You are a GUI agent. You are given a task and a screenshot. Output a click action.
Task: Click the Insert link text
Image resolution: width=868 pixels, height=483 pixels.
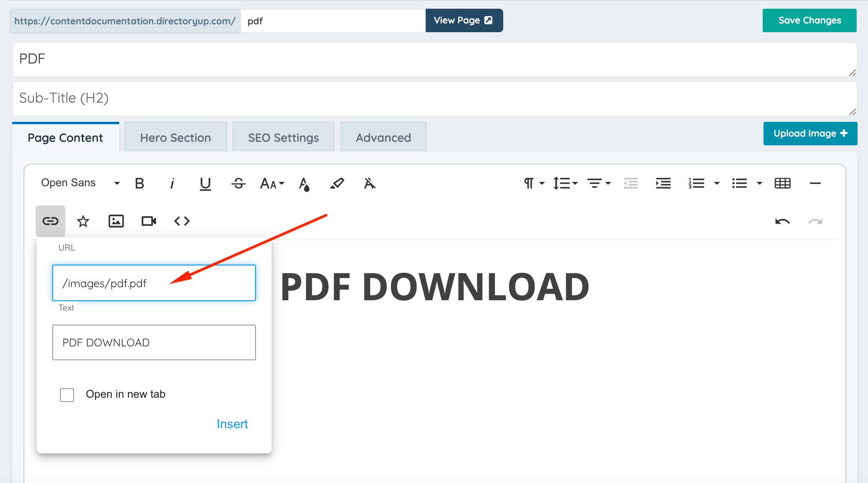[x=232, y=424]
